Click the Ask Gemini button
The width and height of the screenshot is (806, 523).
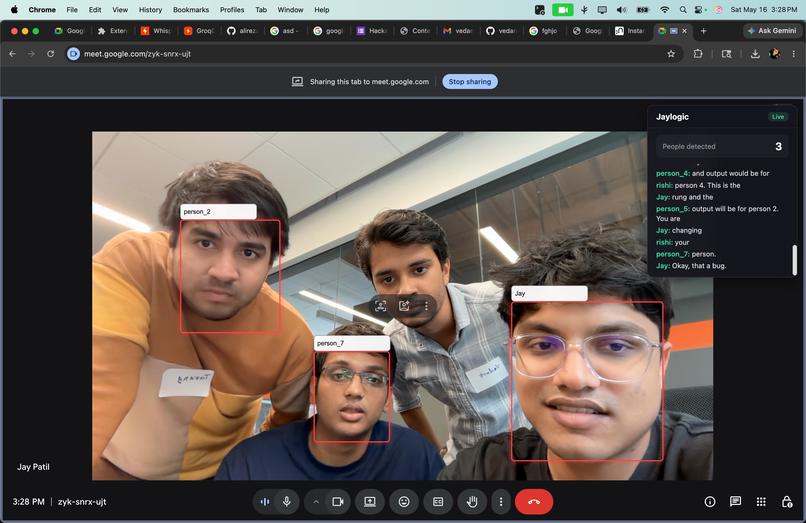point(772,31)
